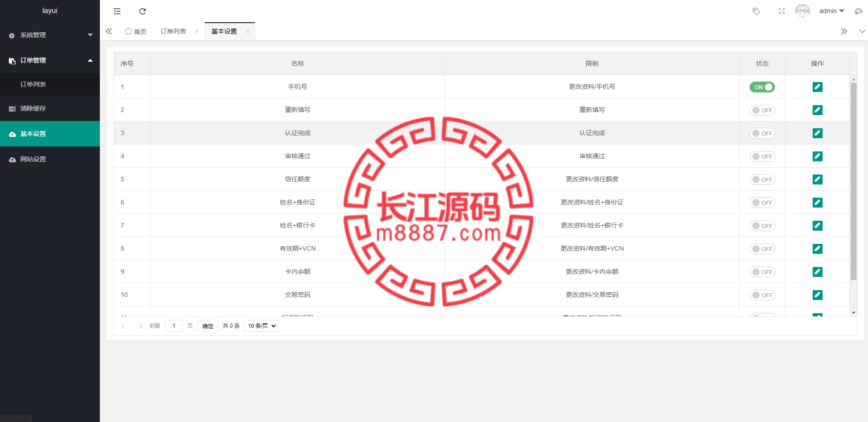868x422 pixels.
Task: Turn on the 姓名+银行卡 status switch
Action: tap(762, 226)
